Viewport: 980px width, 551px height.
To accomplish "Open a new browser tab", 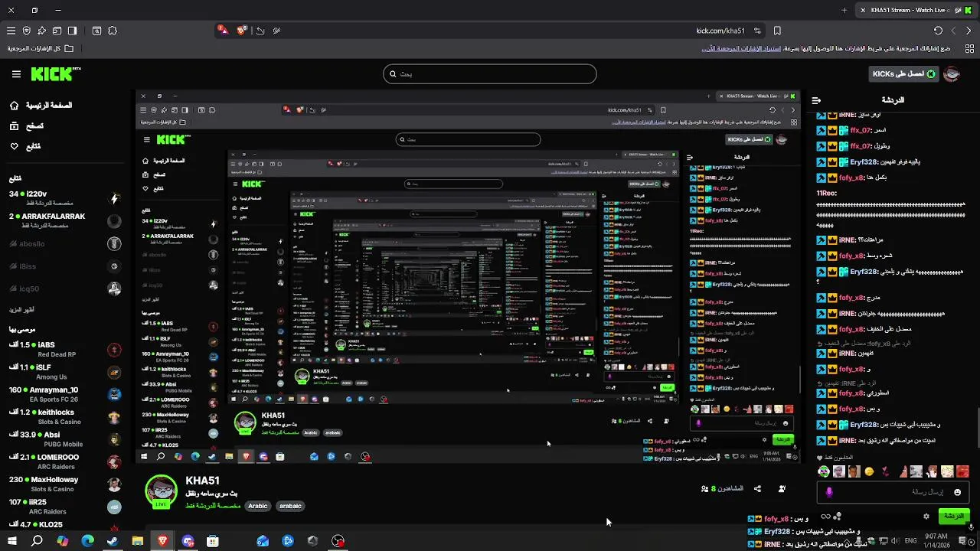I will pos(844,10).
